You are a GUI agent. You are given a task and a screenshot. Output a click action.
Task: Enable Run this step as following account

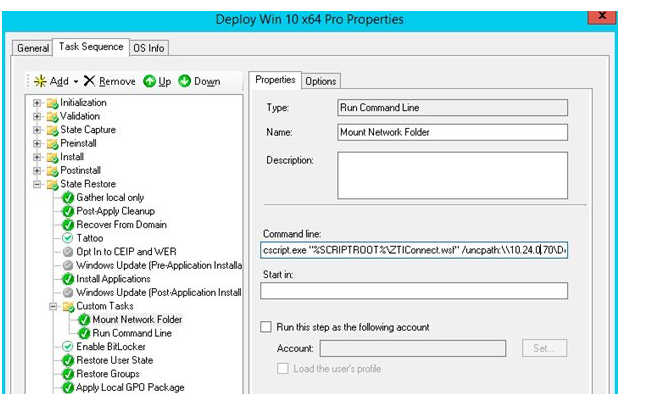266,327
